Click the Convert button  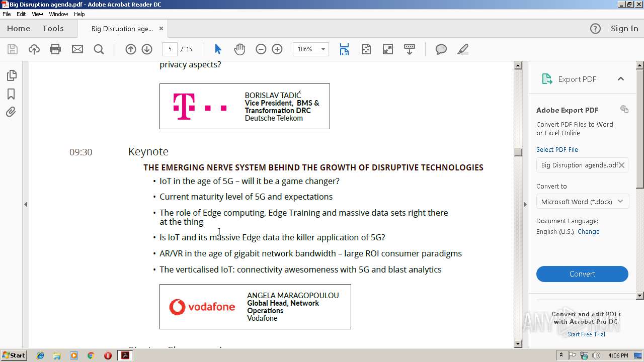coord(582,274)
